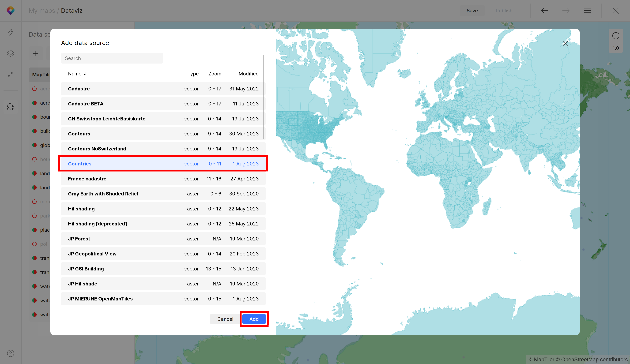The width and height of the screenshot is (630, 364).
Task: Sort list by the Name column arrow
Action: click(85, 74)
